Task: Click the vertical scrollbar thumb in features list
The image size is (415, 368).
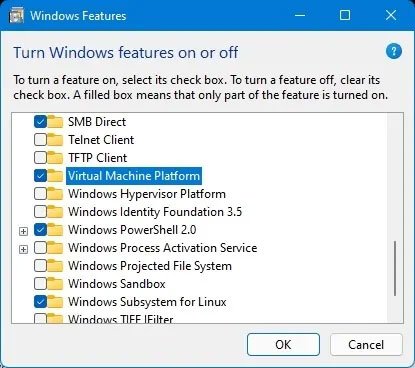Action: click(395, 269)
